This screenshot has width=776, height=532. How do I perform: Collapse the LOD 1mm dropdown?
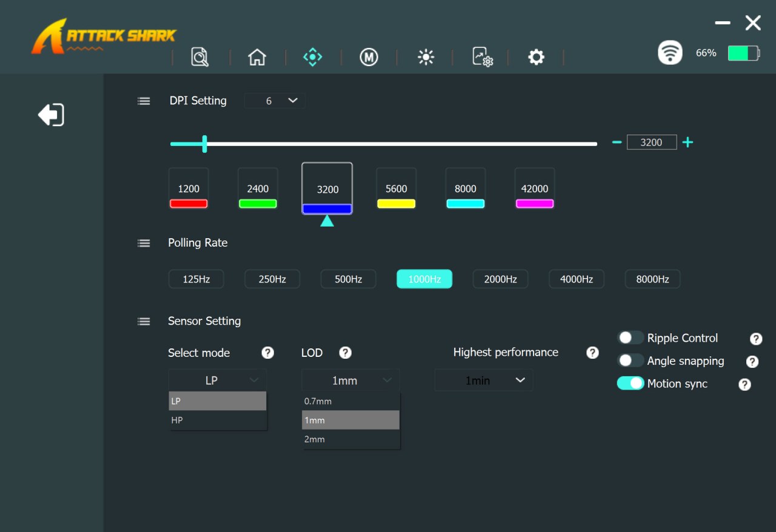350,381
